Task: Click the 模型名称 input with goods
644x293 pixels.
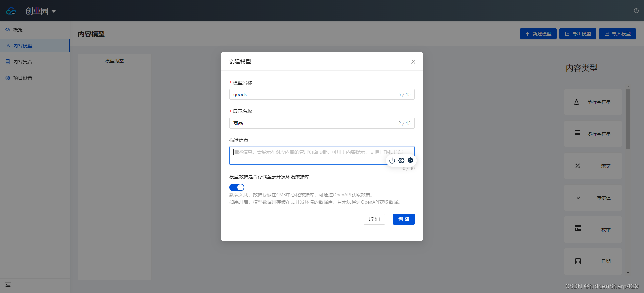Action: click(x=322, y=94)
